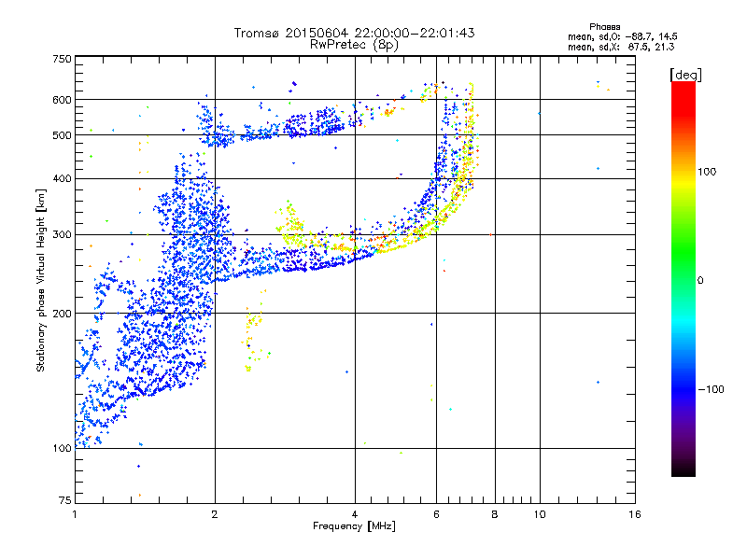The height and width of the screenshot is (560, 747).
Task: Click the phase colorbar gradient strip
Action: (684, 279)
